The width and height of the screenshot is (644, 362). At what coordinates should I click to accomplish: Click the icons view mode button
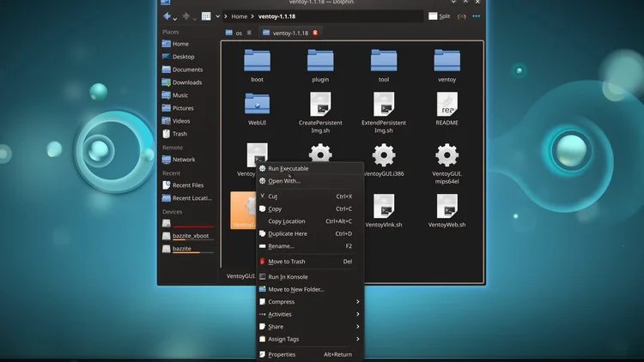206,16
